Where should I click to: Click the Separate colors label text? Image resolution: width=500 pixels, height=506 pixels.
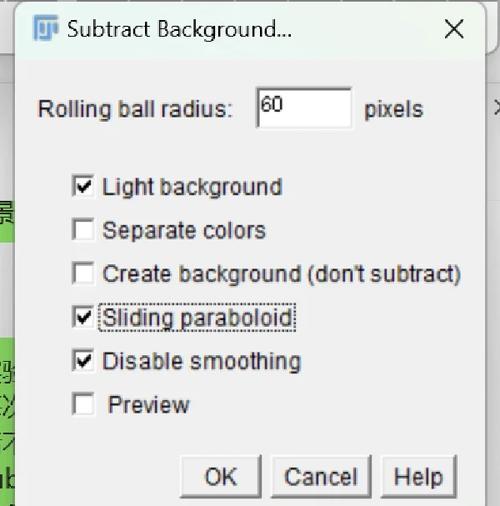pos(184,230)
